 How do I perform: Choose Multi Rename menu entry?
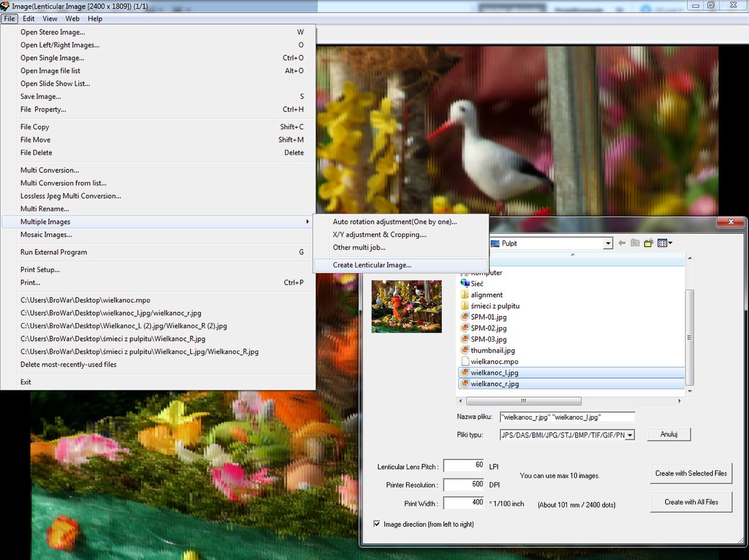point(158,209)
